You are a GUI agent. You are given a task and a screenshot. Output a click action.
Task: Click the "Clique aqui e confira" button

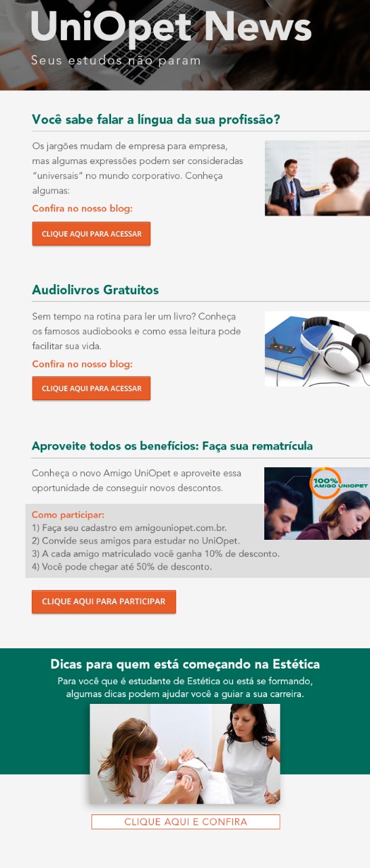pyautogui.click(x=186, y=822)
